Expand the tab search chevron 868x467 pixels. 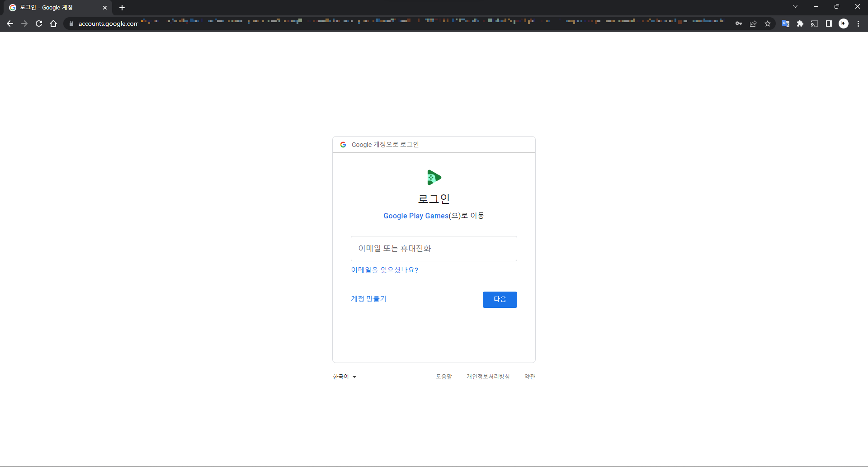795,6
